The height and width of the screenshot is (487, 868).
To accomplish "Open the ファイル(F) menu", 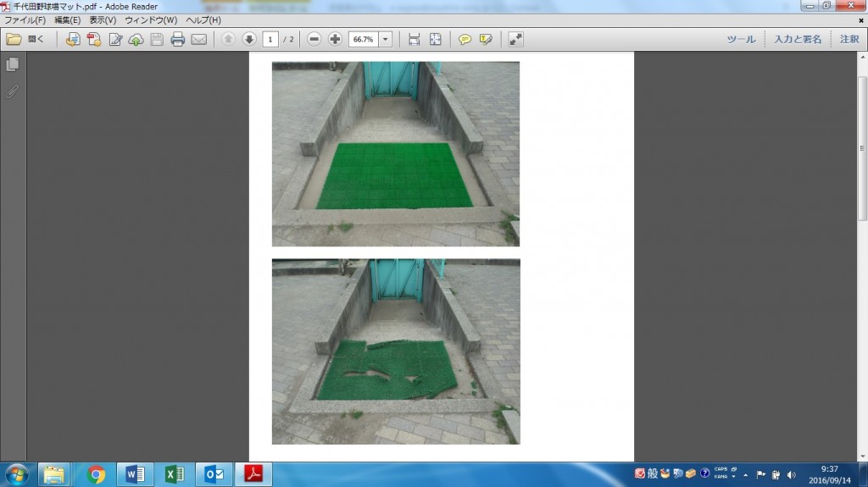I will click(25, 20).
